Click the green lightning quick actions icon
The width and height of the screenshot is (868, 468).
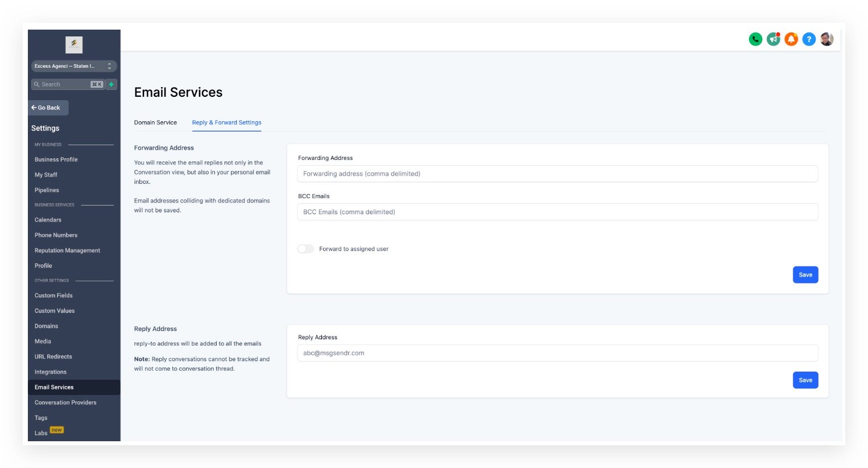pyautogui.click(x=111, y=84)
